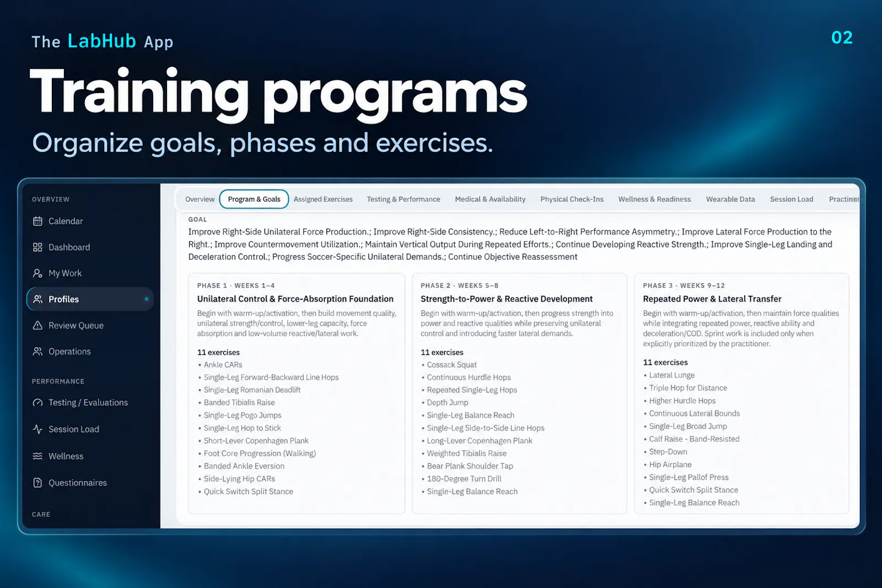The height and width of the screenshot is (588, 882).
Task: Open Testing & Performance tab
Action: 404,199
